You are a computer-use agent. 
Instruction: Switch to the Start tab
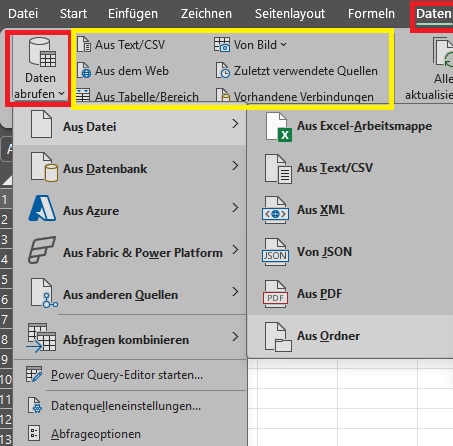tap(73, 14)
